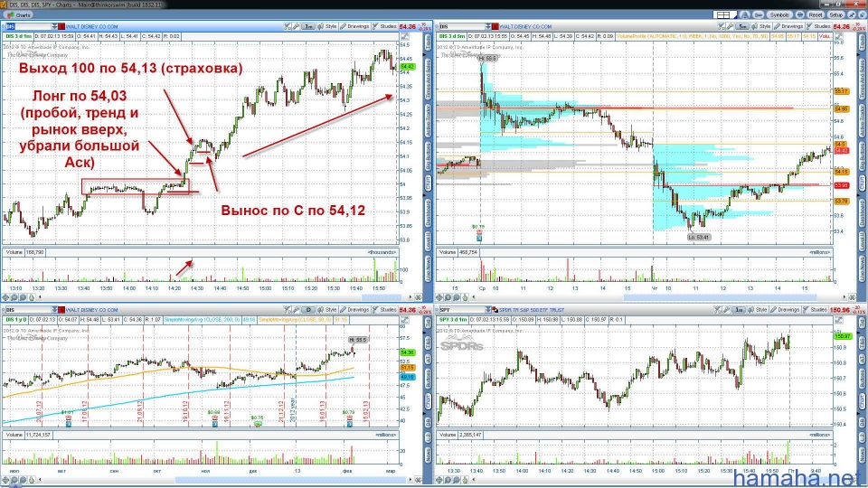Viewport: 868px width, 488px height.
Task: Click the pan crosshair icon under top-left chart
Action: pyautogui.click(x=6, y=297)
